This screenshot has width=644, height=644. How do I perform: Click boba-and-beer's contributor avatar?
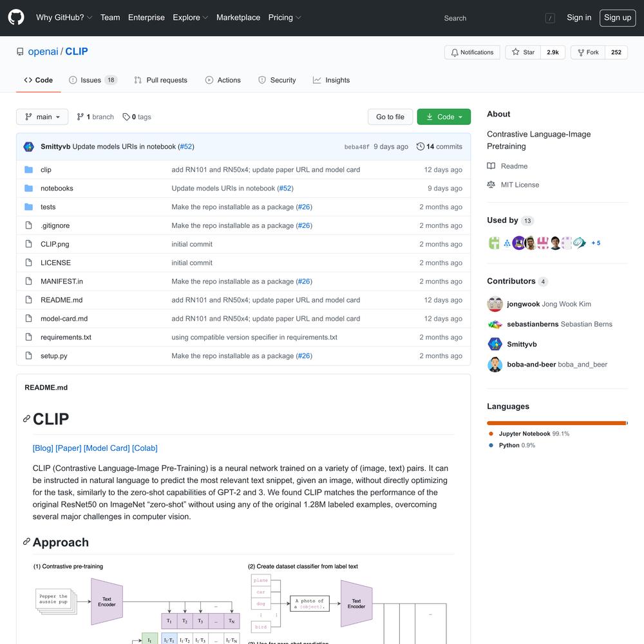495,365
